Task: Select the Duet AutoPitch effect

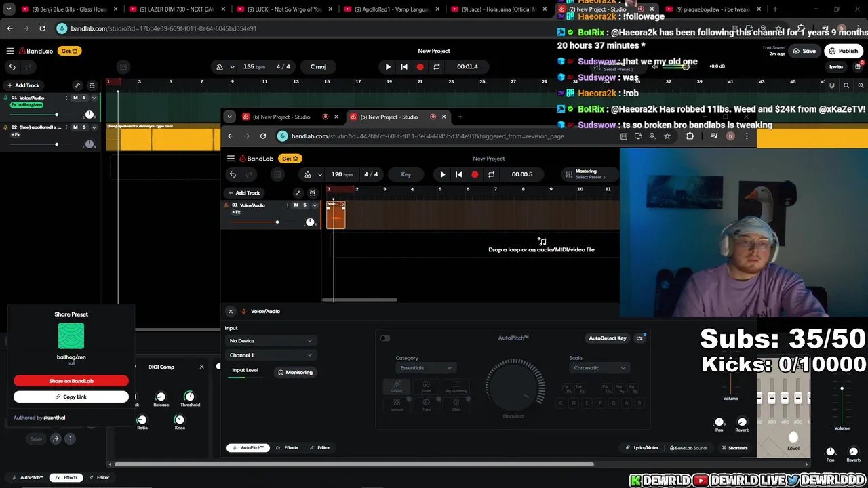Action: pyautogui.click(x=427, y=386)
